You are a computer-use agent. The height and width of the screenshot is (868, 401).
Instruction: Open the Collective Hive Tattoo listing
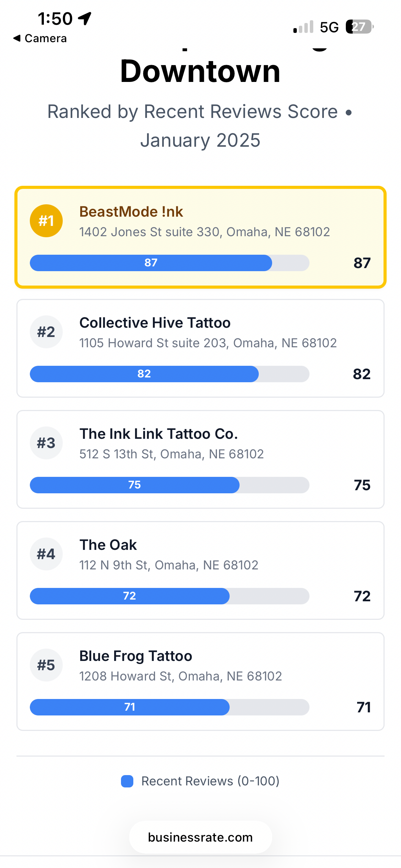155,323
